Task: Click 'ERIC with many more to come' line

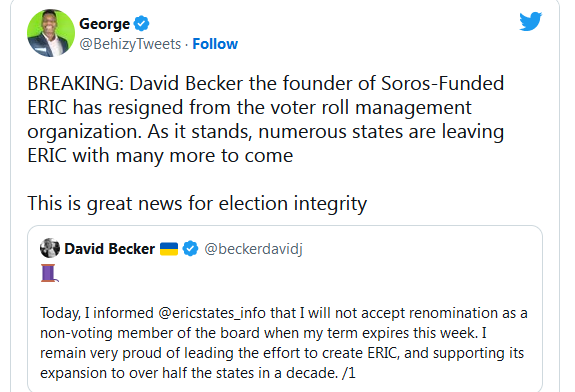Action: pyautogui.click(x=160, y=155)
